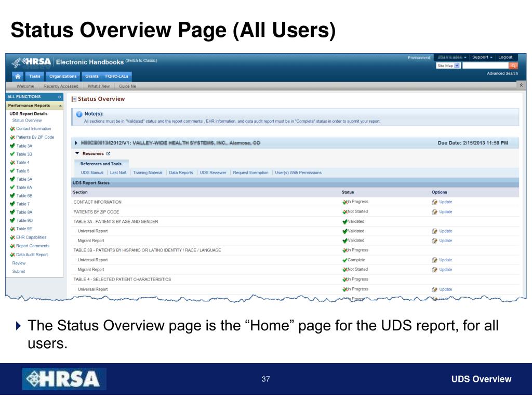Open the Last NoA link
The image size is (532, 399).
tap(118, 172)
